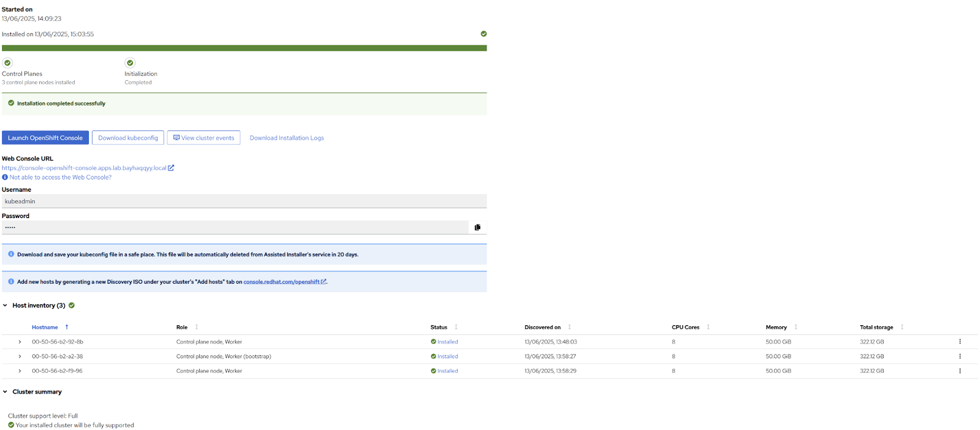Viewport: 980px width, 430px height.
Task: Copy the password with clipboard icon
Action: click(x=478, y=227)
